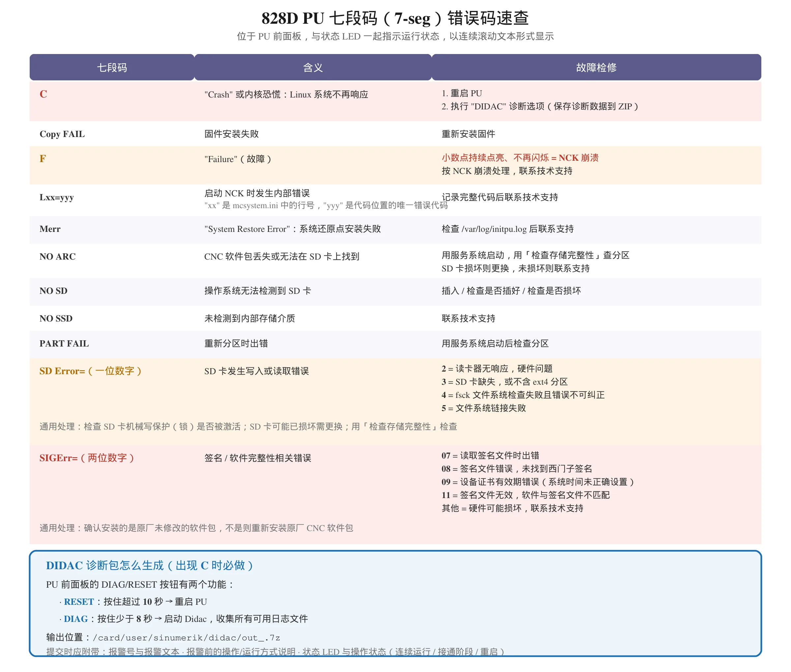Click the SD 卡发生写入或读取错误 meaning
This screenshot has height=672, width=791.
click(x=256, y=371)
